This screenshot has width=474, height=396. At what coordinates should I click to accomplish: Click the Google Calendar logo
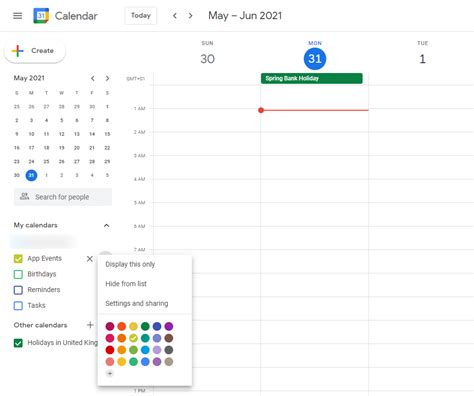[41, 16]
